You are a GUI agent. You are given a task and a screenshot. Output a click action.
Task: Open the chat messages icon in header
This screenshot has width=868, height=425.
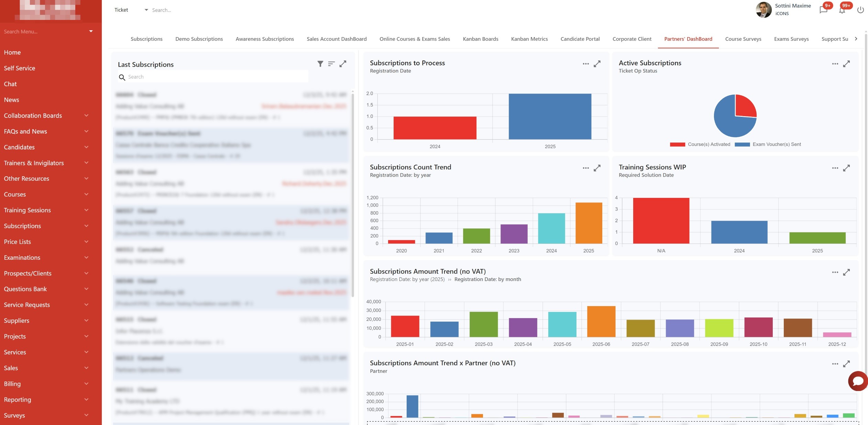pos(823,10)
